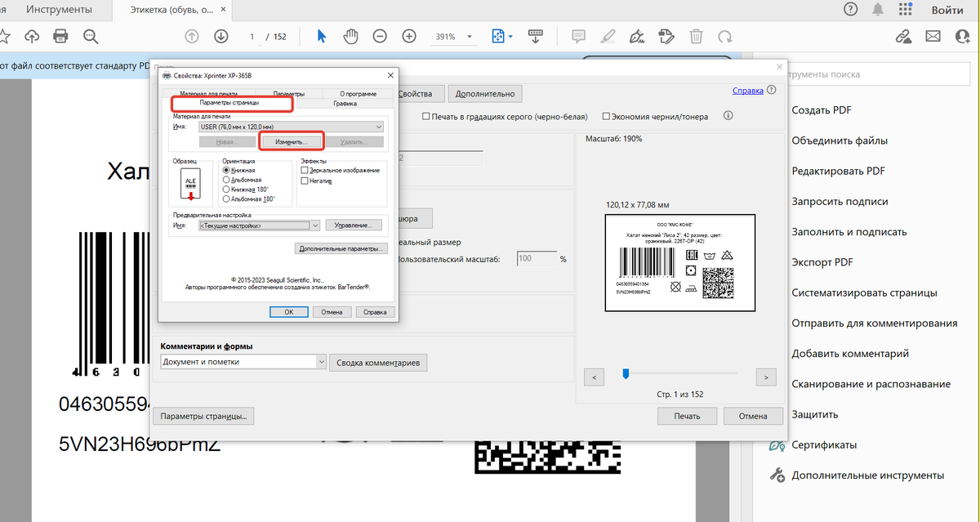Check Зеркальное изображение effect
This screenshot has width=980, height=522.
305,169
